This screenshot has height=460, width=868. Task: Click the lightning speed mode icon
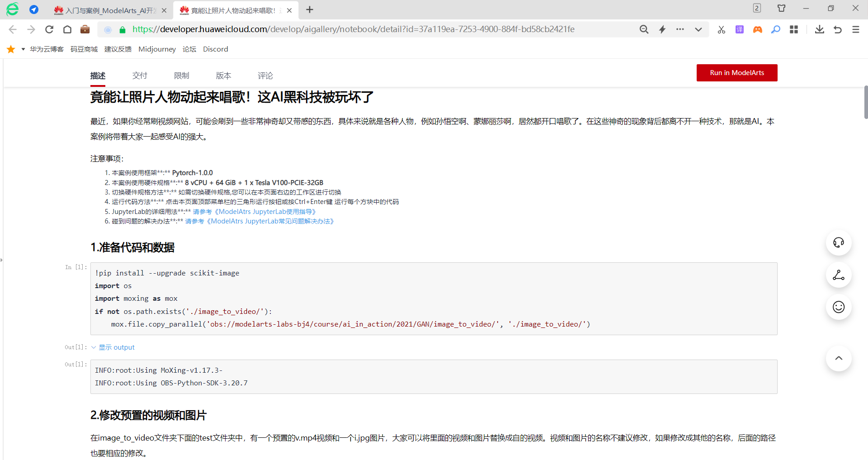pyautogui.click(x=662, y=29)
